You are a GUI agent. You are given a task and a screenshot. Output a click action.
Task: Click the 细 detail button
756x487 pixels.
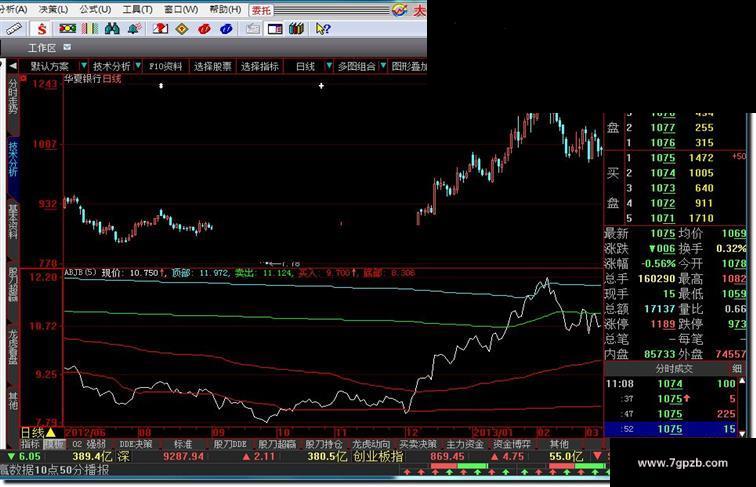click(x=737, y=369)
